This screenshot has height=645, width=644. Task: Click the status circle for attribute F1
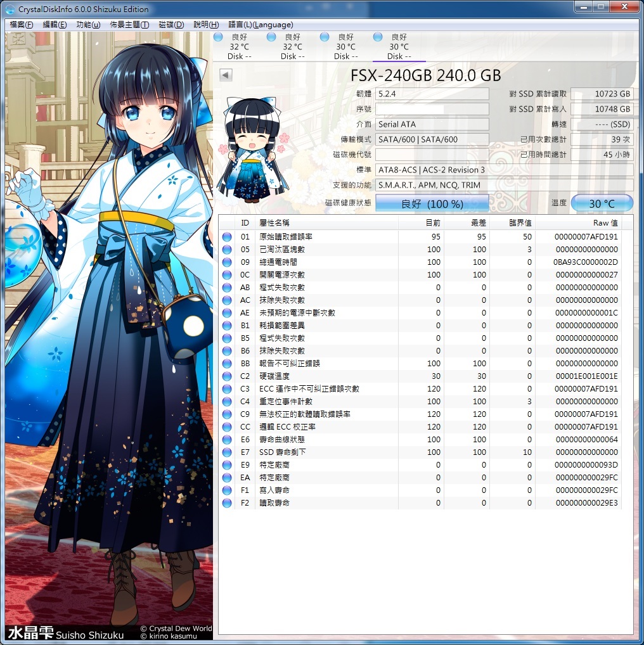[x=227, y=490]
